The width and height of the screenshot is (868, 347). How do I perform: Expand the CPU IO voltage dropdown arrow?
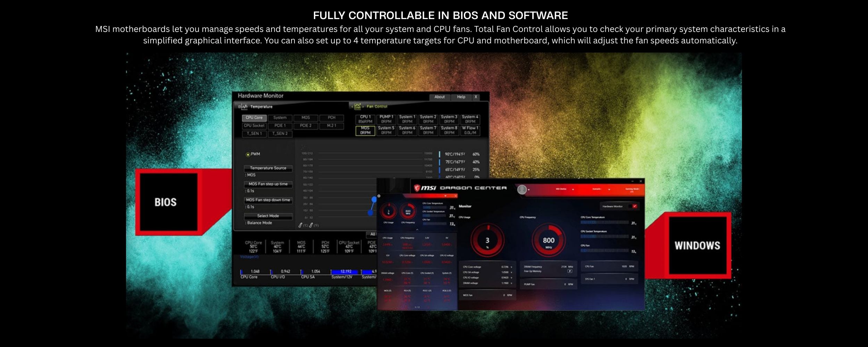pyautogui.click(x=511, y=278)
